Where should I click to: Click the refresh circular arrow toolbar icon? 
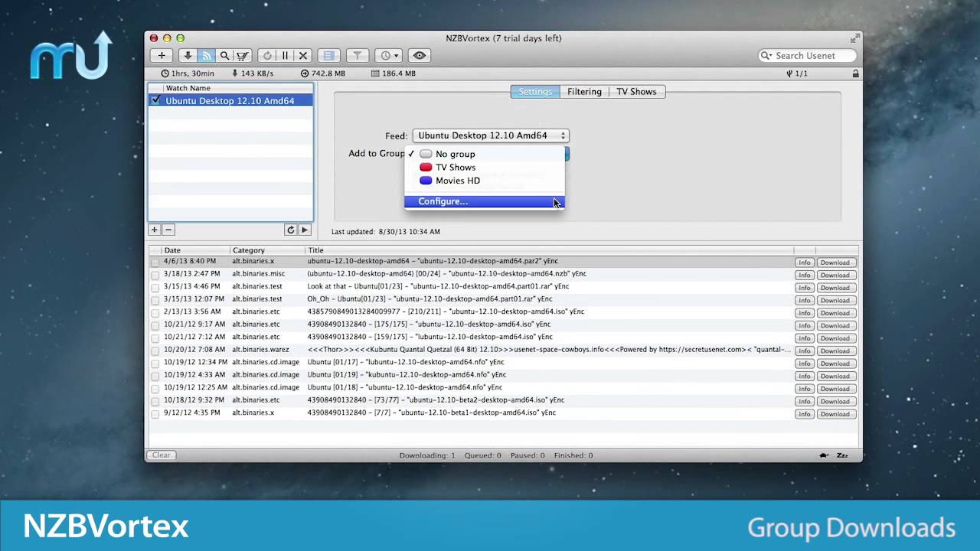point(267,55)
